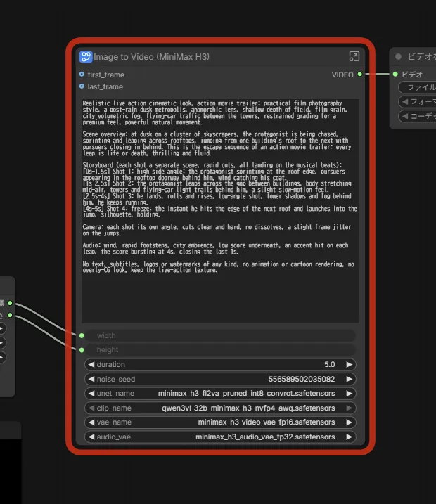The width and height of the screenshot is (436, 504).
Task: Click the width widget field
Action: [220, 335]
